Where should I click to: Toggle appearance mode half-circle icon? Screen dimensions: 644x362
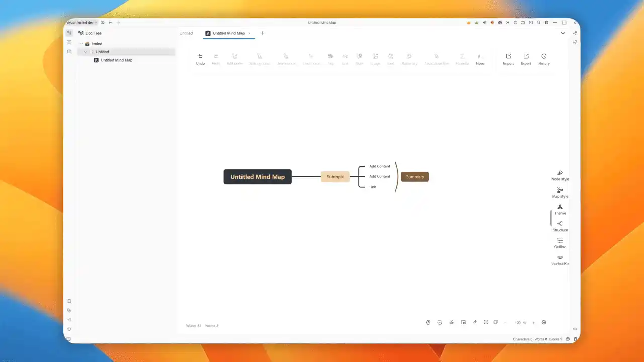[x=546, y=23]
